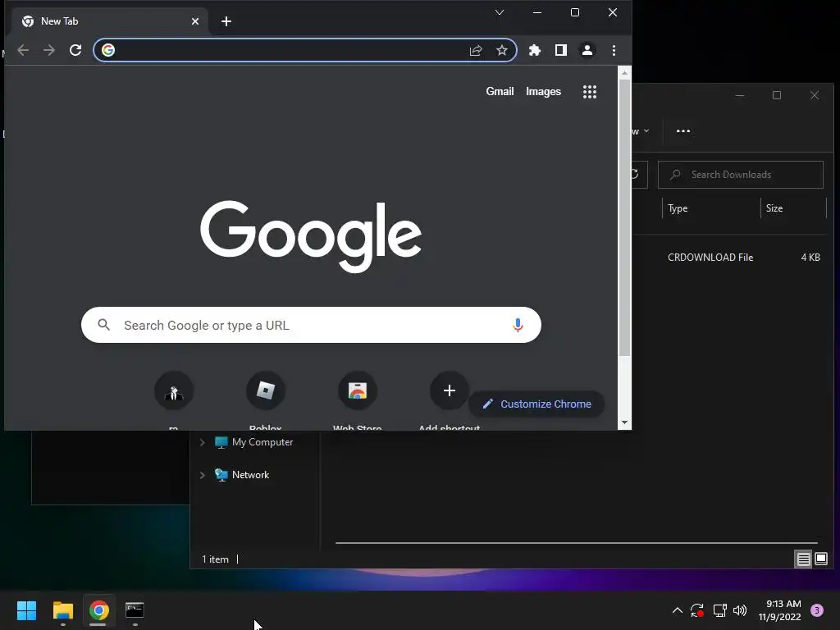Viewport: 840px width, 630px height.
Task: Click the Chrome scrollbar up arrow
Action: pos(624,72)
